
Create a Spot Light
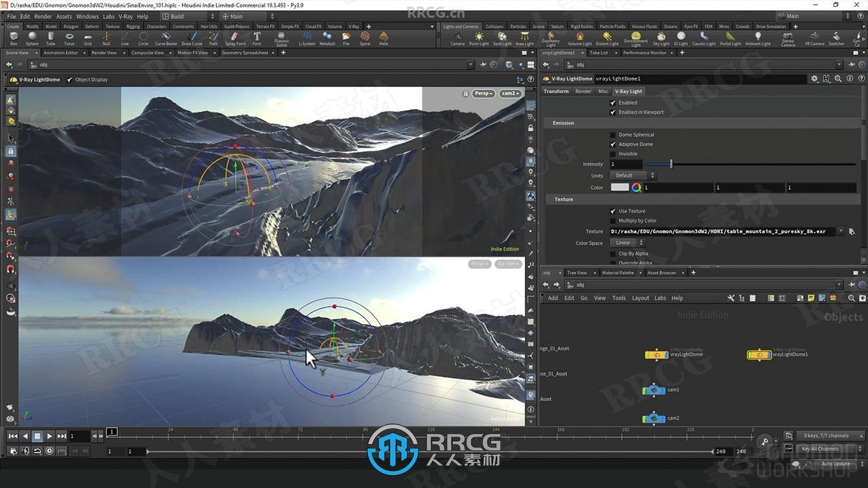(x=502, y=39)
